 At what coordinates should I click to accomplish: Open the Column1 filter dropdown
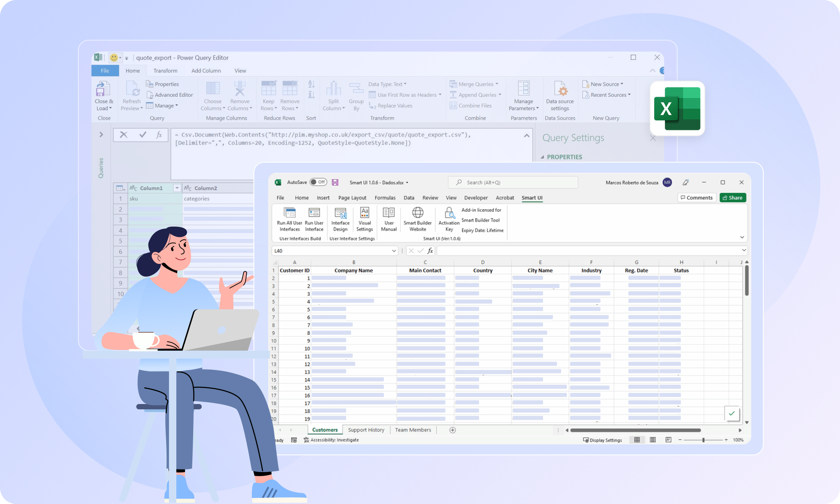177,188
